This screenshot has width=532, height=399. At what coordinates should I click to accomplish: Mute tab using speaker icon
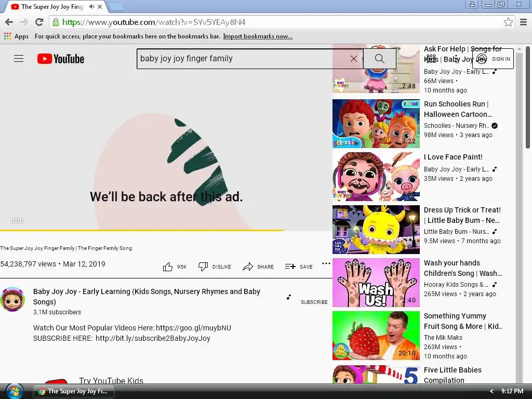pos(91,6)
